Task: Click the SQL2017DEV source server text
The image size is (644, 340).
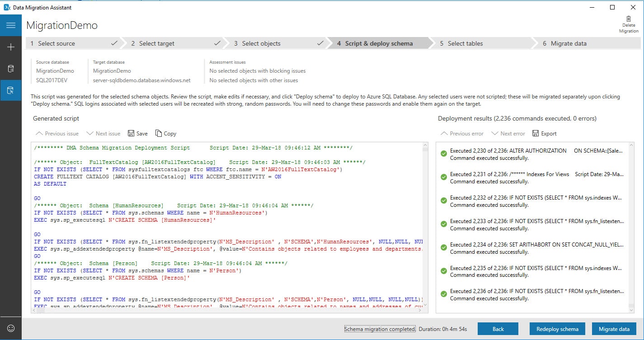Action: coord(52,80)
